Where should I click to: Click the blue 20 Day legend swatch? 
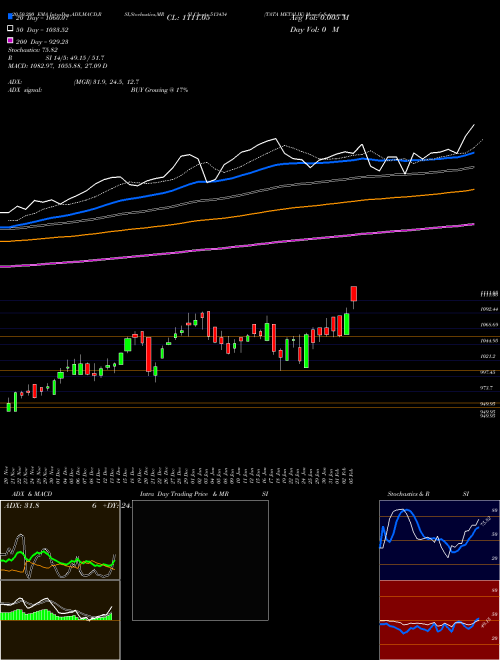coord(10,17)
